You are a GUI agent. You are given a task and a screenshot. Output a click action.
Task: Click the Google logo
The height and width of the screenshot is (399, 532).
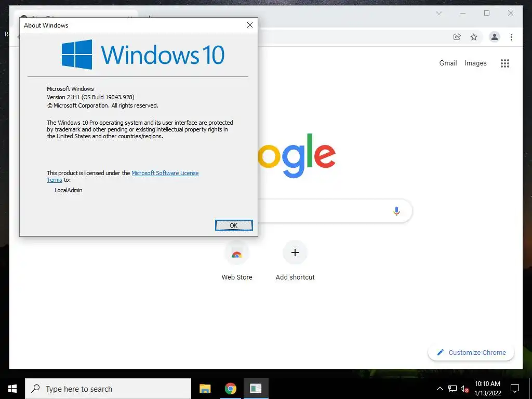(297, 155)
